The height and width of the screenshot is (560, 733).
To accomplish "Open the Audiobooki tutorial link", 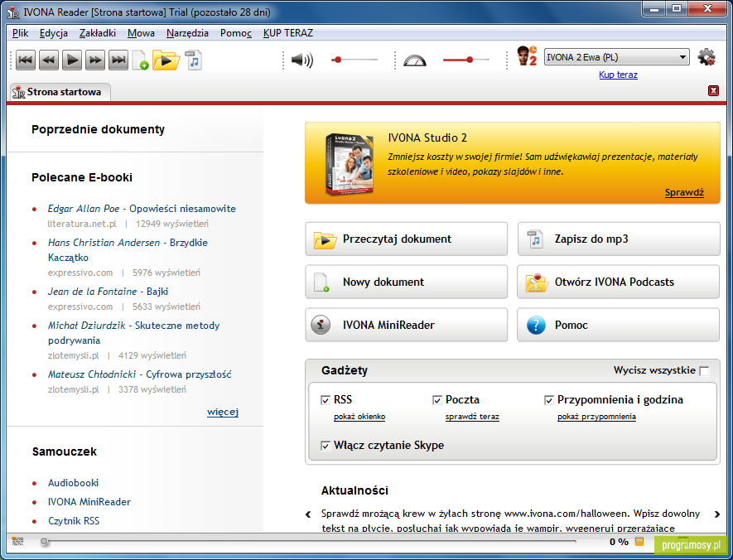I will click(73, 483).
